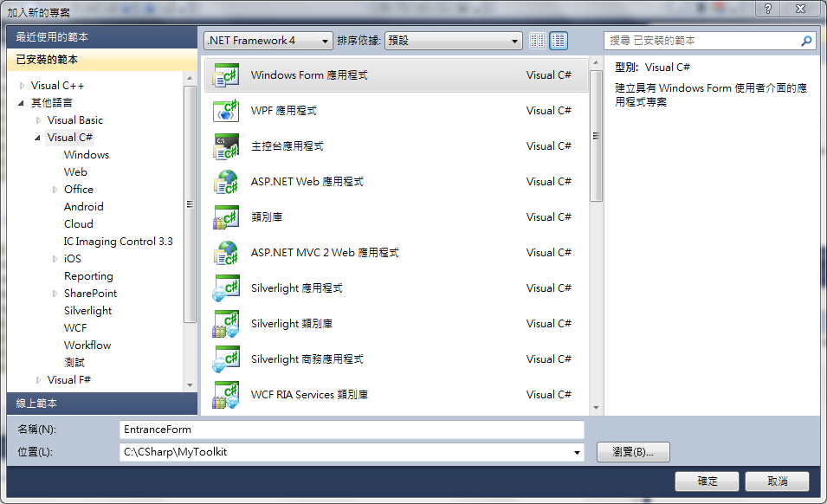This screenshot has width=827, height=504.
Task: Open the 排序依據 sort dropdown
Action: pyautogui.click(x=454, y=41)
